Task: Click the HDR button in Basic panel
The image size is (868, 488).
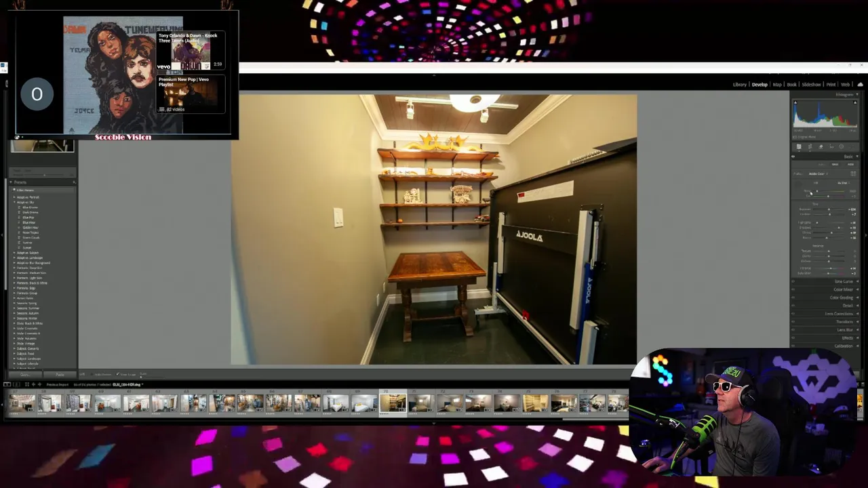Action: click(850, 164)
